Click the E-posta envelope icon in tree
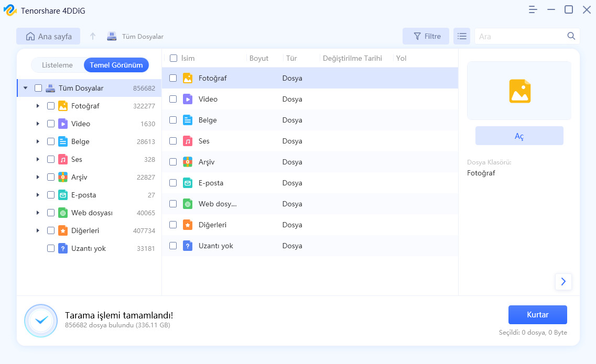Viewport: 596px width, 364px height. pyautogui.click(x=63, y=195)
